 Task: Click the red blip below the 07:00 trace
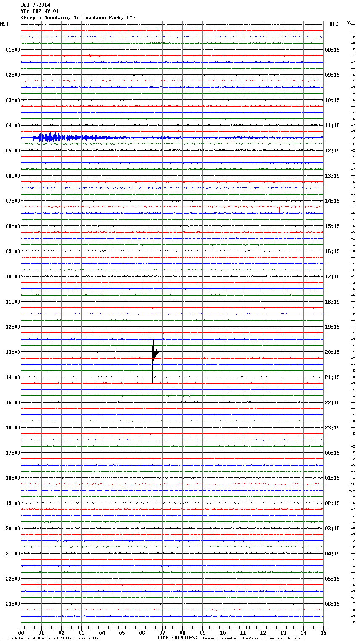(x=279, y=209)
